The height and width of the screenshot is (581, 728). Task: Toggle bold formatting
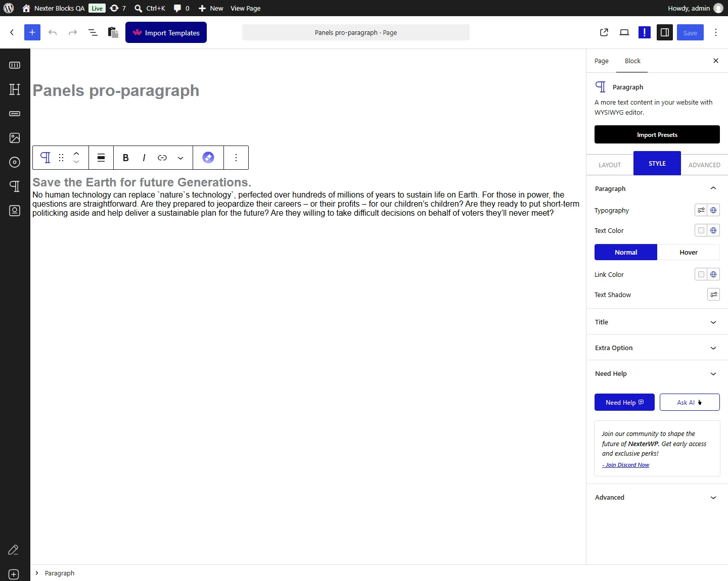126,158
